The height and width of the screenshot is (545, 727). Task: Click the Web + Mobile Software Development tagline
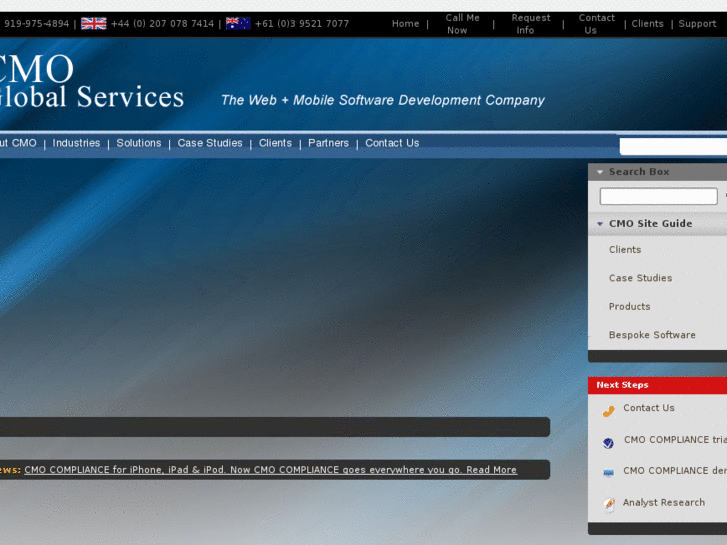click(x=383, y=100)
